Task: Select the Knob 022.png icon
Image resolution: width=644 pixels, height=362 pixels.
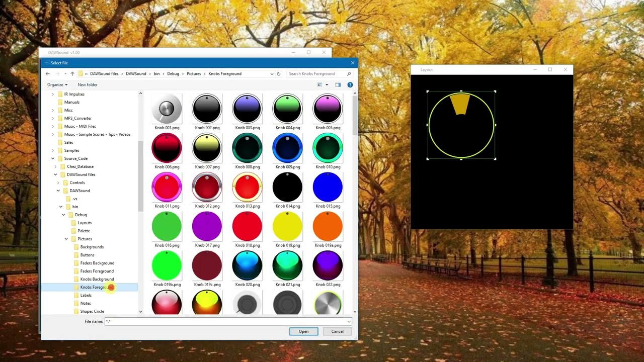Action: [x=328, y=265]
